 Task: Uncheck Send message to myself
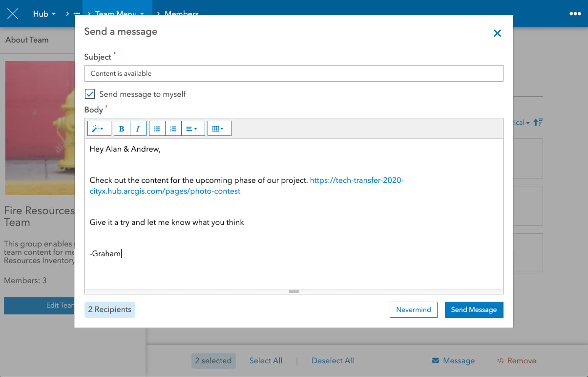pos(89,93)
